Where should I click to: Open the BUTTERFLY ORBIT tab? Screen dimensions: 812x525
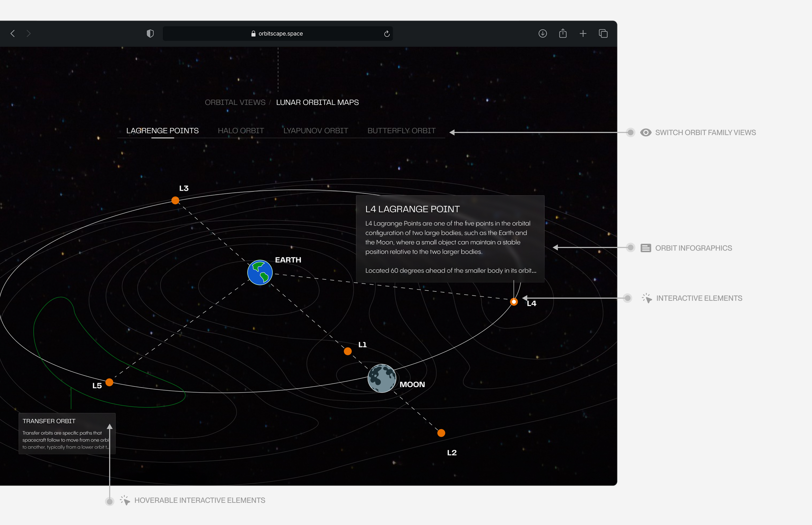click(402, 131)
